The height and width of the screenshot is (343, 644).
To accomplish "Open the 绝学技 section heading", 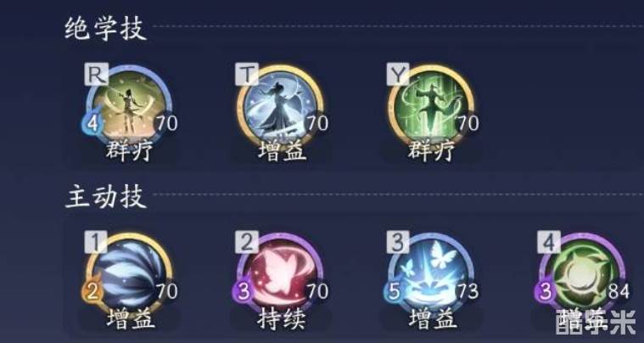I will coord(105,29).
